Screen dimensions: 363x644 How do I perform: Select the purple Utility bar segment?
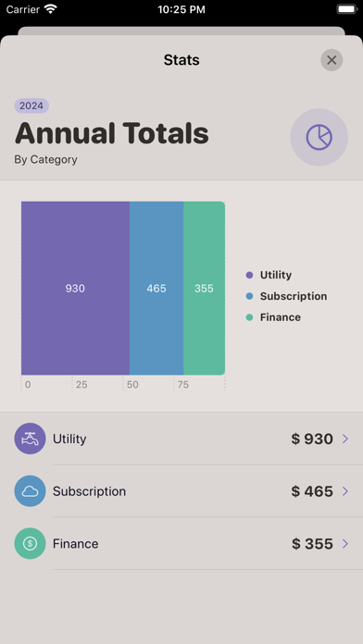pyautogui.click(x=75, y=288)
